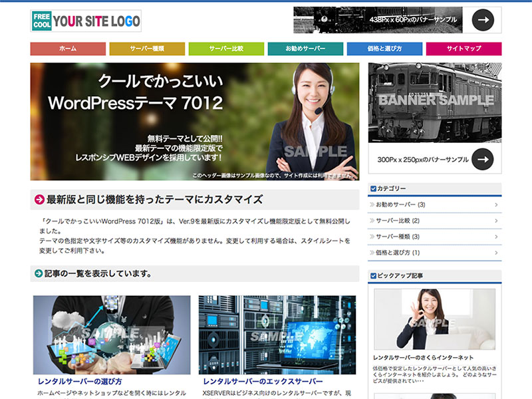This screenshot has height=399, width=532.
Task: Click the カテゴリー sidebar heading
Action: (392, 189)
